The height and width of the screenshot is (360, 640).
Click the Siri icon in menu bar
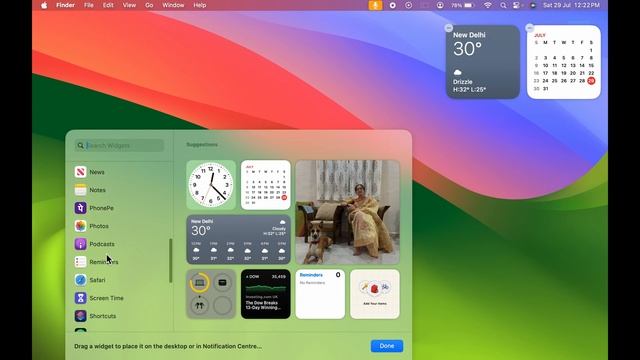(533, 5)
